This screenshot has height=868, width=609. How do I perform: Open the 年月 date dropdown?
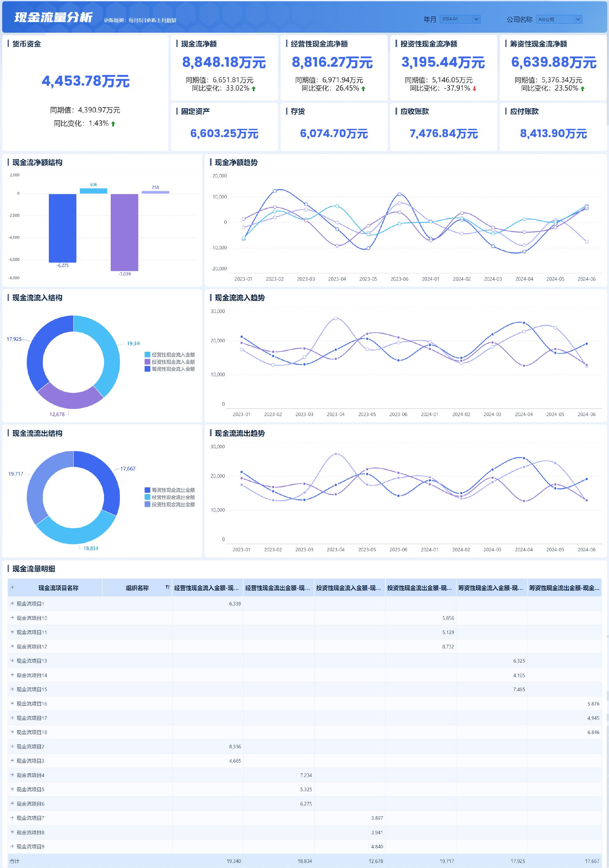click(x=460, y=19)
